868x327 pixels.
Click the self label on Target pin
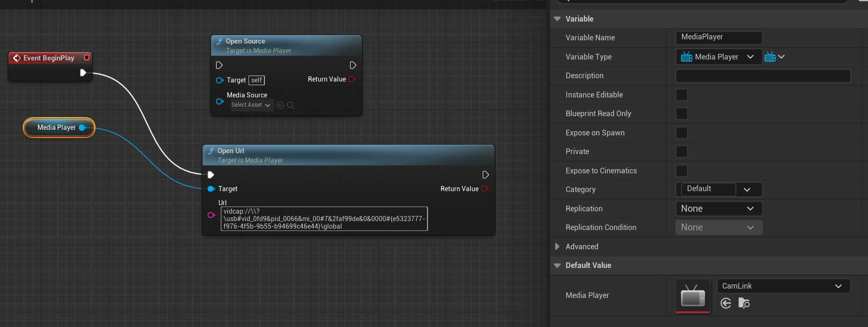point(256,80)
